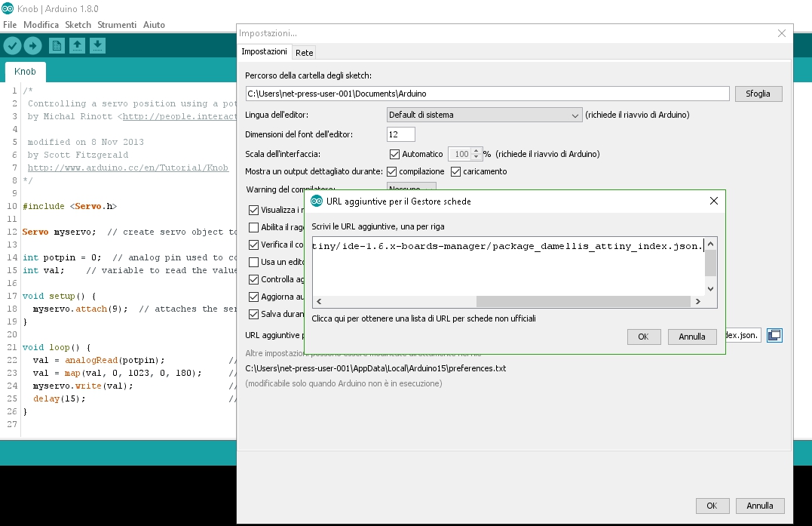Click the Arduino logo in URL aggiuntive dialog

[x=317, y=201]
